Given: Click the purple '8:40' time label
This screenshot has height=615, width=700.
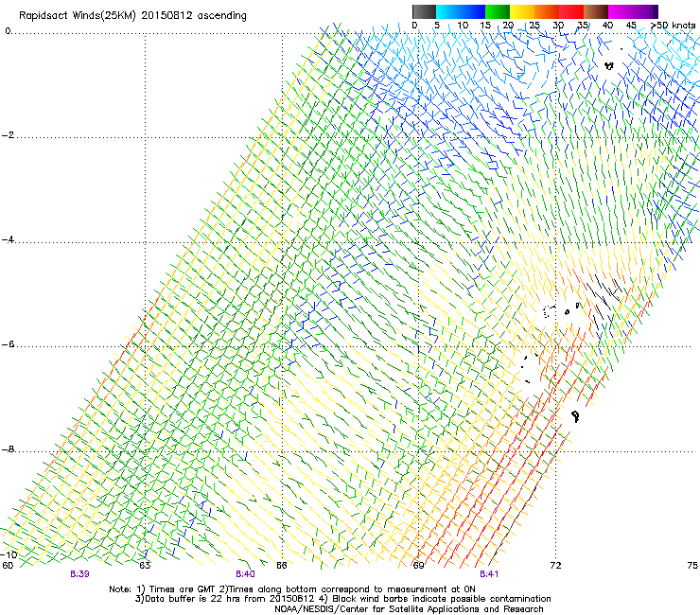Looking at the screenshot, I should 246,574.
